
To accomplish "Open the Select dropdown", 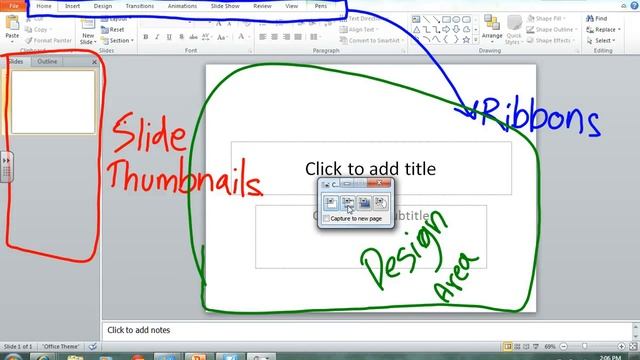I will 600,40.
